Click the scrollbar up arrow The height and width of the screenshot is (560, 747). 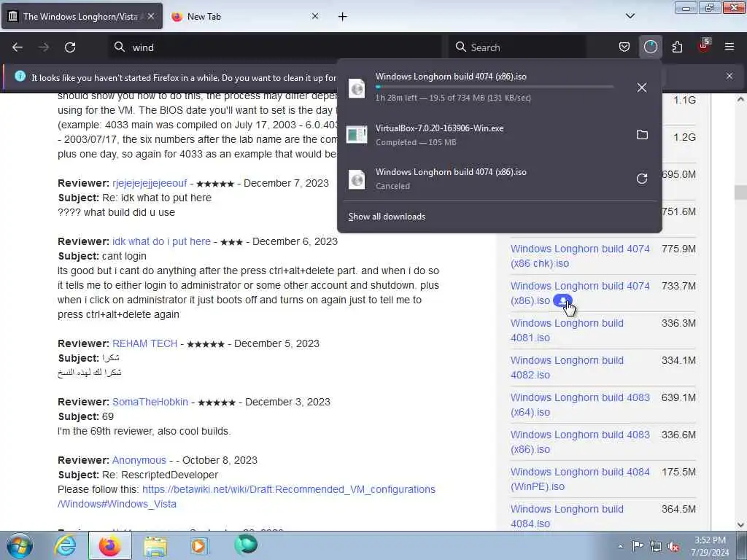(740, 99)
